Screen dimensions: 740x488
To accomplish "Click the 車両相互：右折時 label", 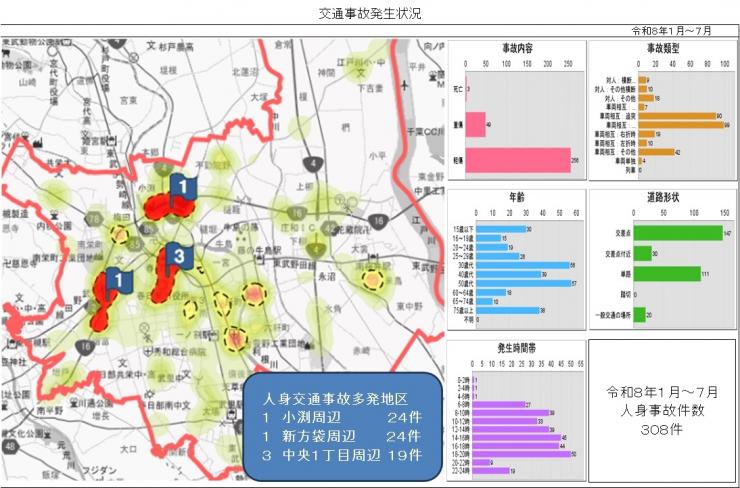I will [615, 134].
